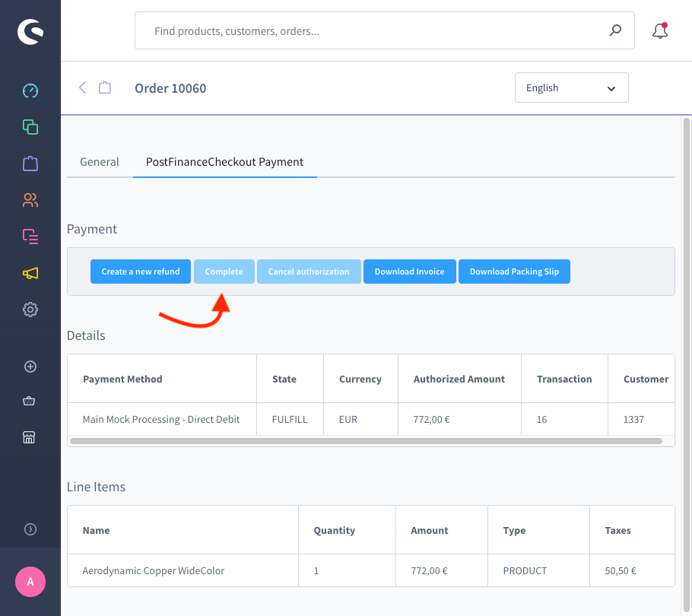The height and width of the screenshot is (616, 692).
Task: Open the English language dropdown
Action: (571, 88)
